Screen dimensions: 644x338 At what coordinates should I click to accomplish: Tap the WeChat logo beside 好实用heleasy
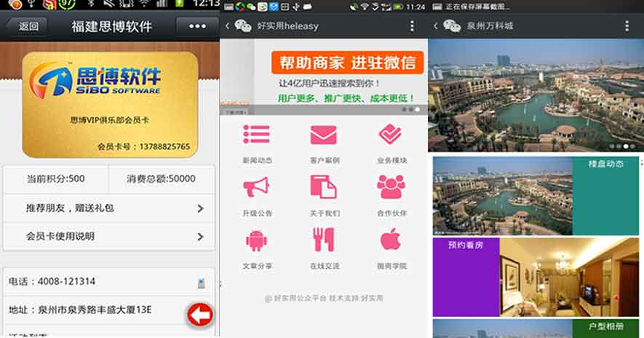coord(243,26)
